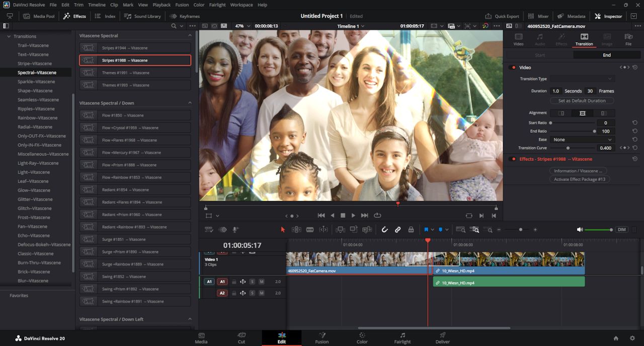
Task: Toggle the Effects Stripes #1988 enable switch
Action: [513, 159]
